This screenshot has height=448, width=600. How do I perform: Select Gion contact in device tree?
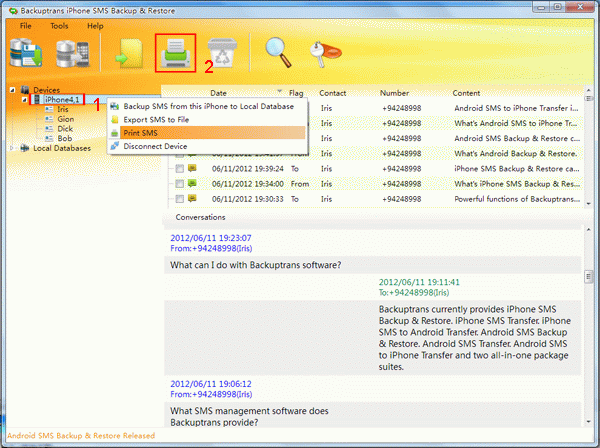[65, 119]
